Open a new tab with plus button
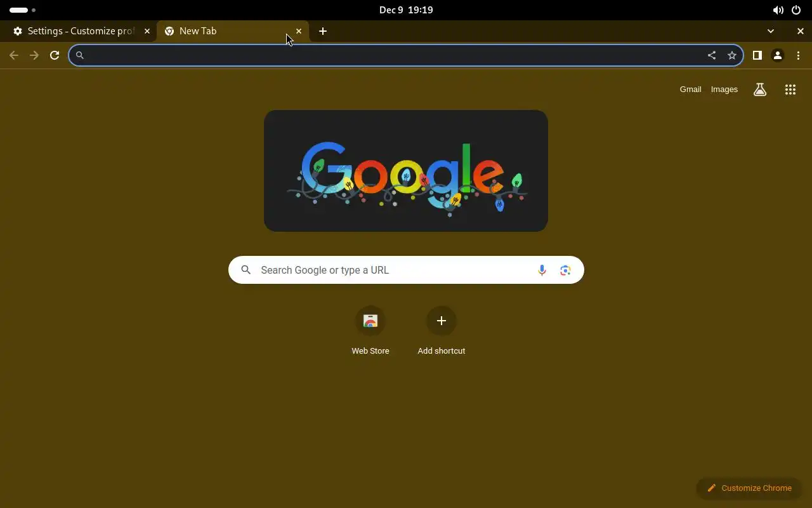812x508 pixels. pos(323,31)
